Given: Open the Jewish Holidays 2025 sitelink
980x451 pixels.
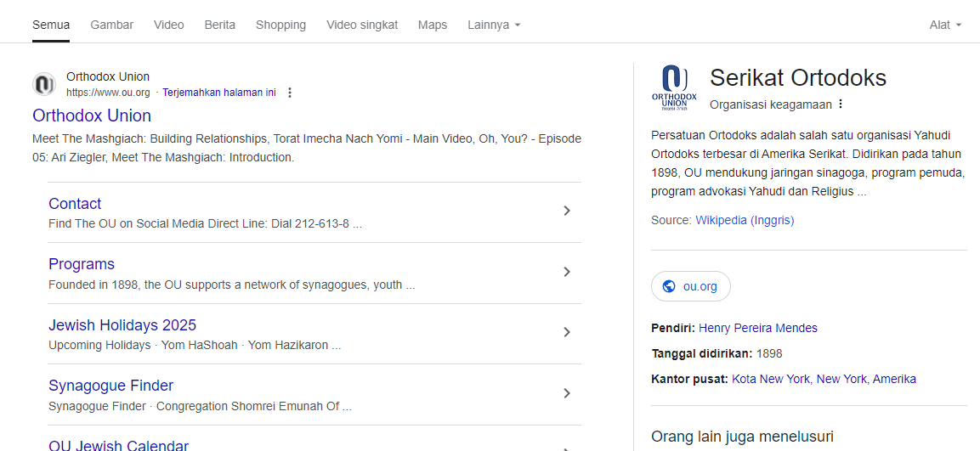Looking at the screenshot, I should tap(122, 324).
